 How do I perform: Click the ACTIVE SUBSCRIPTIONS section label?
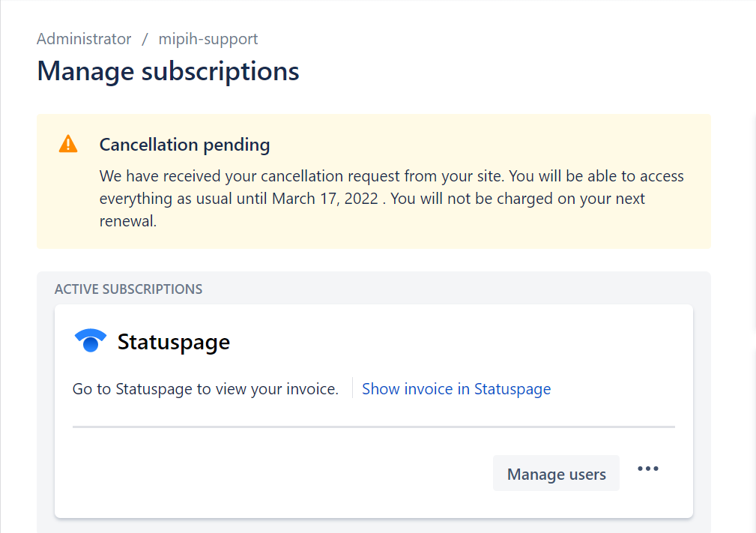128,289
